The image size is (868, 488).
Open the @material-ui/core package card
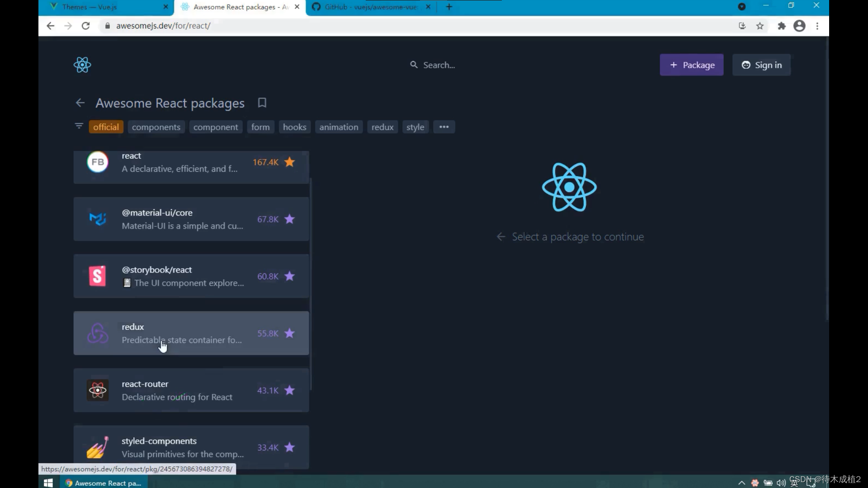pyautogui.click(x=191, y=219)
